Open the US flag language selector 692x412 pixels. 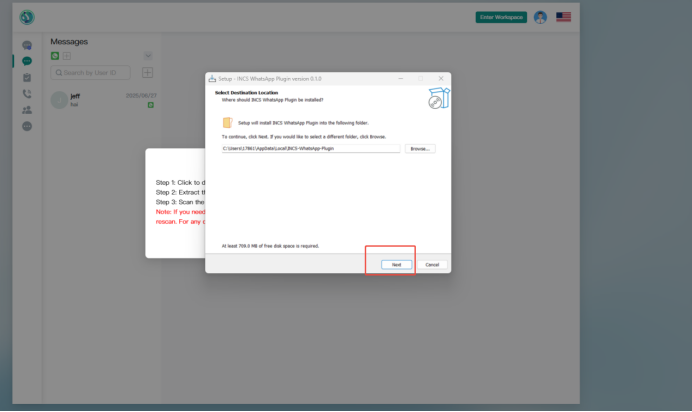564,17
